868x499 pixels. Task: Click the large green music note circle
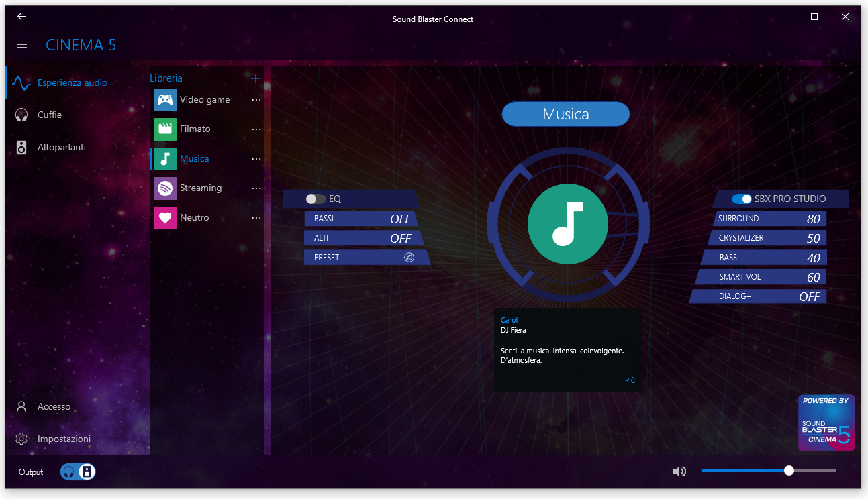coord(568,224)
